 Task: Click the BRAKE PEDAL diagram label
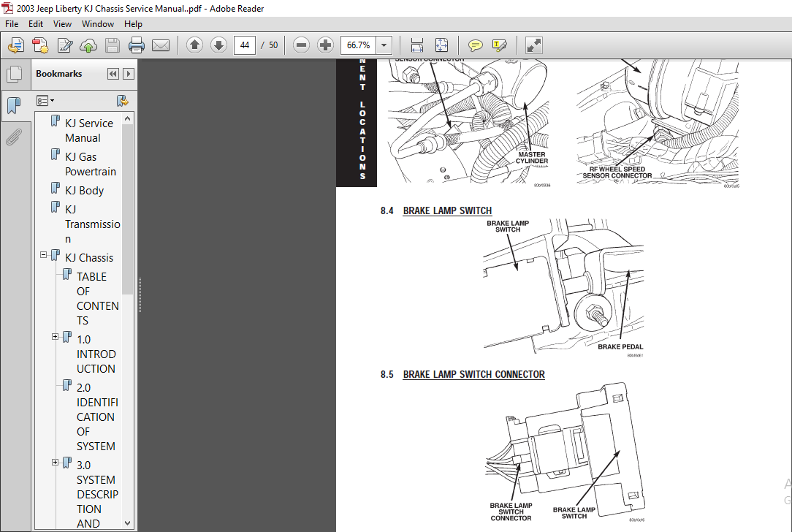(x=620, y=346)
